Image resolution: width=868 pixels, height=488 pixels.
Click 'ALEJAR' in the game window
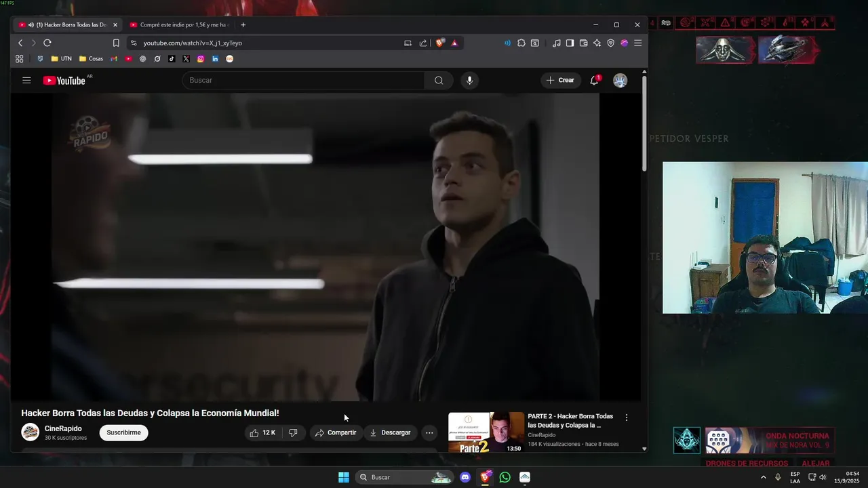pyautogui.click(x=816, y=464)
